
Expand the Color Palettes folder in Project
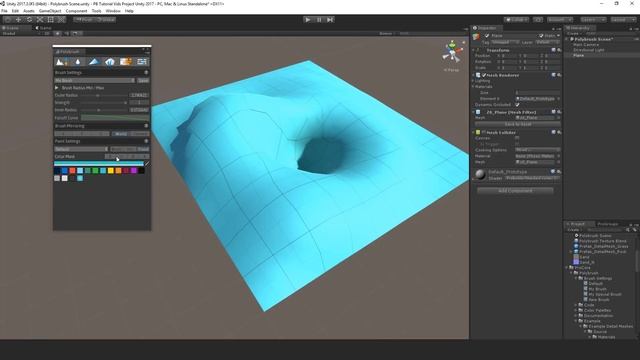coord(576,310)
